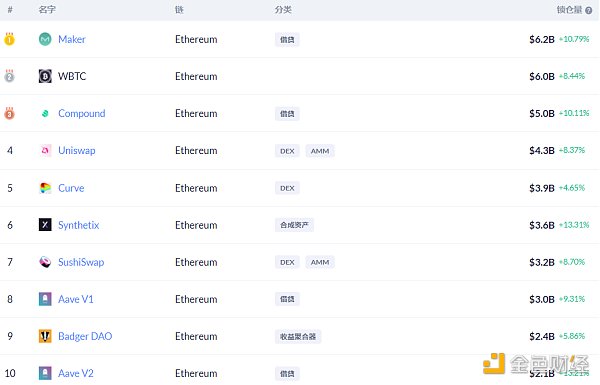Click the Badger DAO logo icon
This screenshot has height=385, width=600.
pos(45,336)
